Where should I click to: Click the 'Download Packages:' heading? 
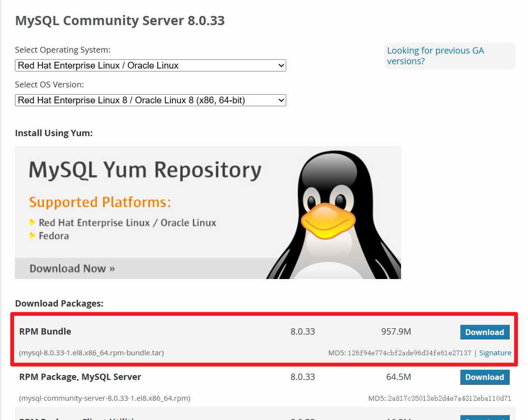pyautogui.click(x=59, y=304)
